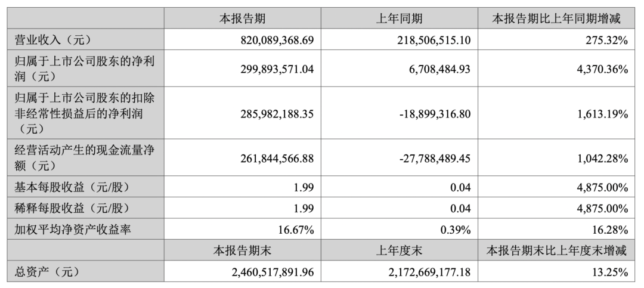Select the 基本每股收益（元/股） row label
Viewport: 644px width, 288px height.
pos(72,187)
